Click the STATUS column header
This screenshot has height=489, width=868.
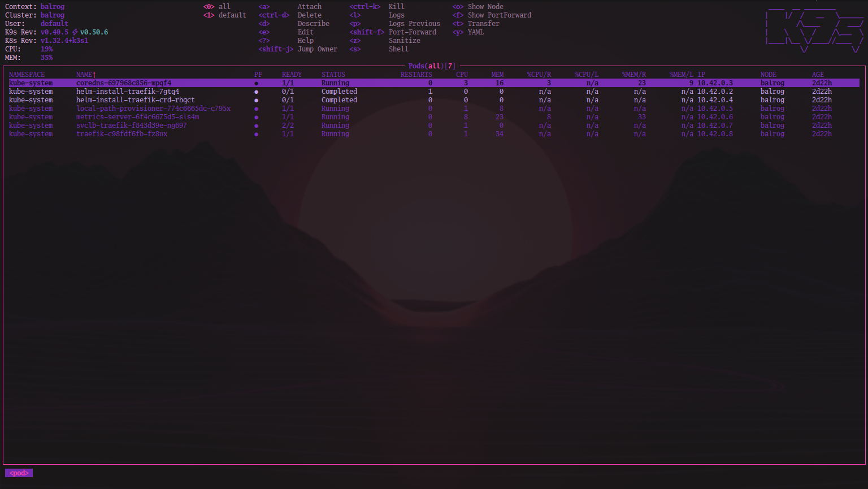click(x=333, y=75)
